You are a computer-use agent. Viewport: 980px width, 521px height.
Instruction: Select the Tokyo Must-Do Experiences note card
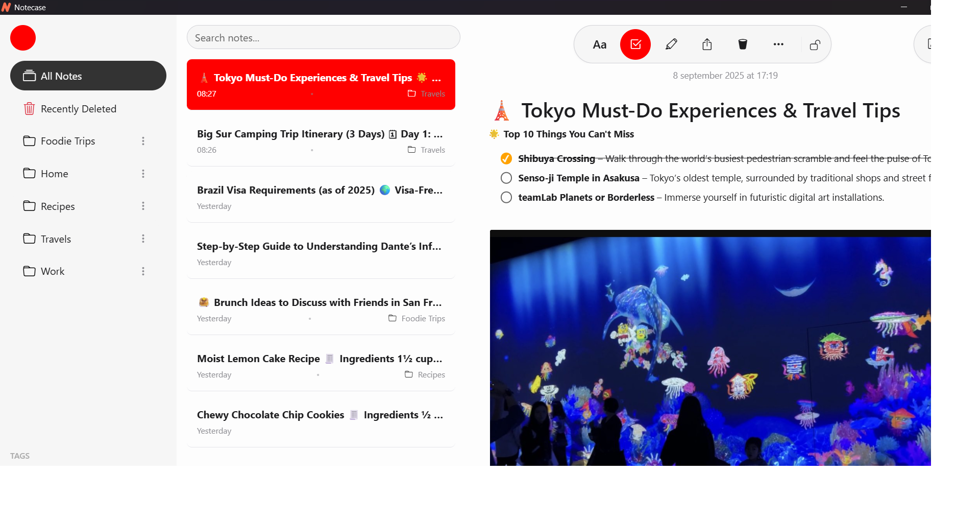click(321, 84)
